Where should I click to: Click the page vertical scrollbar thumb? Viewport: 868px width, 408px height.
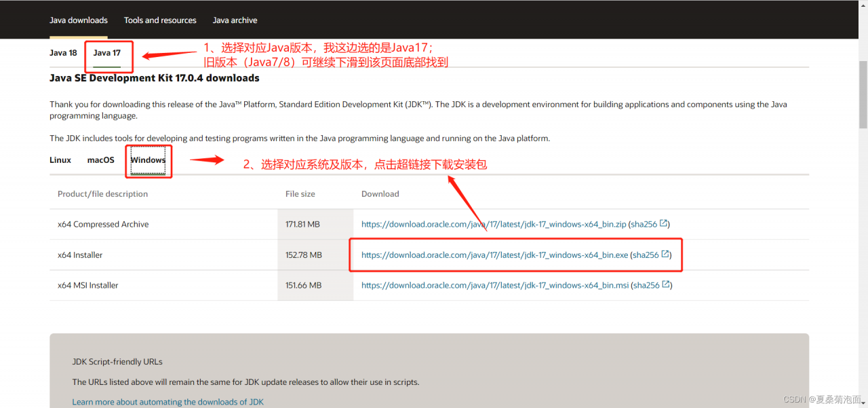pyautogui.click(x=863, y=94)
